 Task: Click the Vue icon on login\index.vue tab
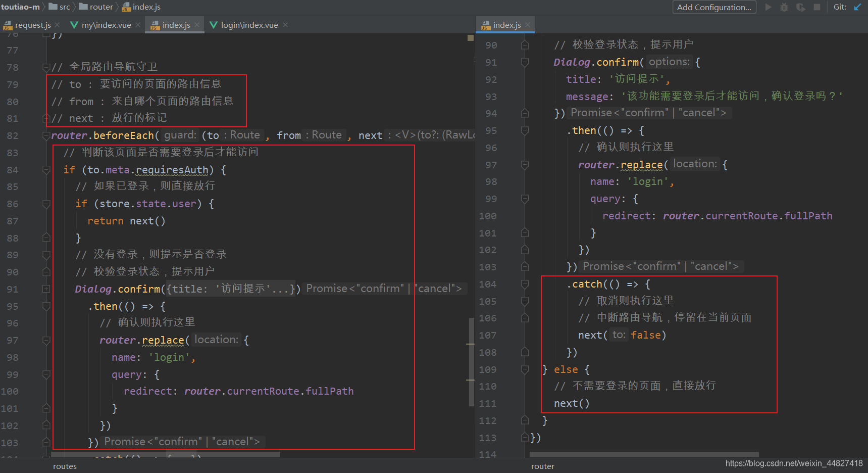[214, 25]
